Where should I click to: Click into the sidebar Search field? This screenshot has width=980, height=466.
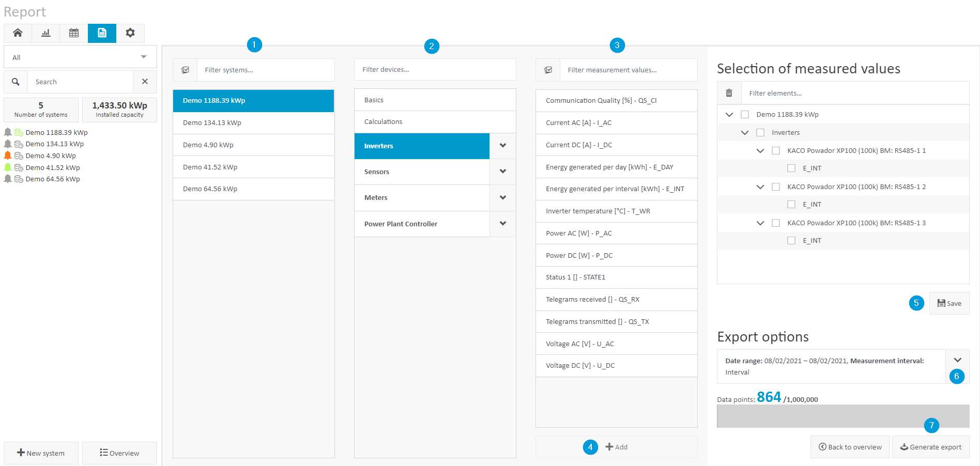tap(80, 82)
